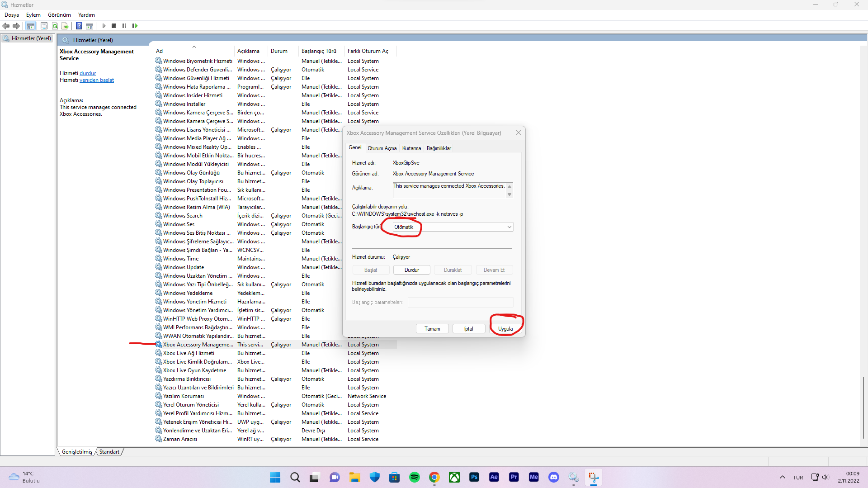Go back using the toolbar back arrow
868x488 pixels.
(x=6, y=26)
